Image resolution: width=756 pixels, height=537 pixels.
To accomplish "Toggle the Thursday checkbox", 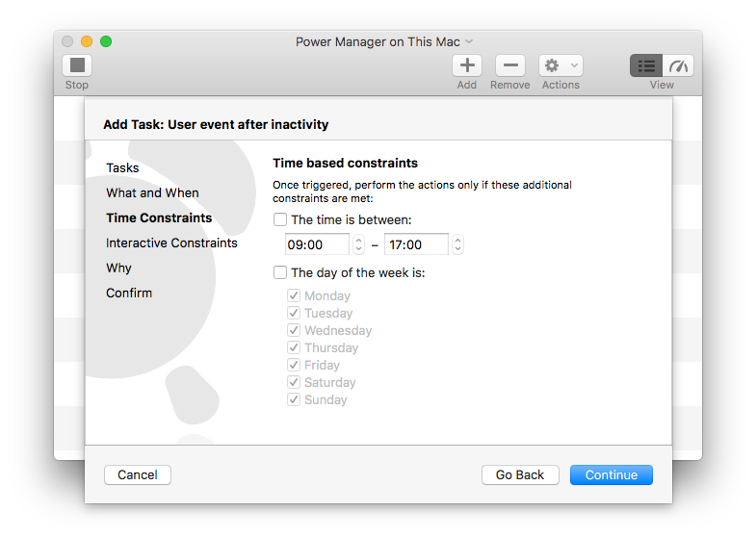I will point(294,347).
